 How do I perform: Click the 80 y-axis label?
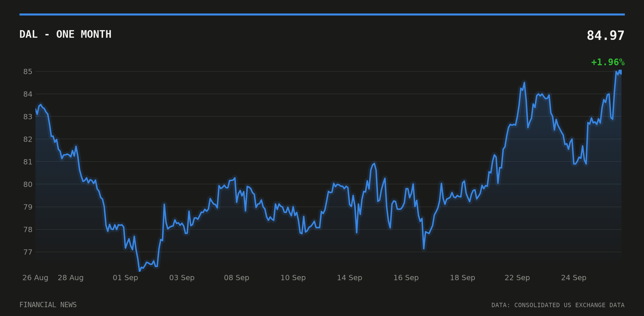(28, 184)
